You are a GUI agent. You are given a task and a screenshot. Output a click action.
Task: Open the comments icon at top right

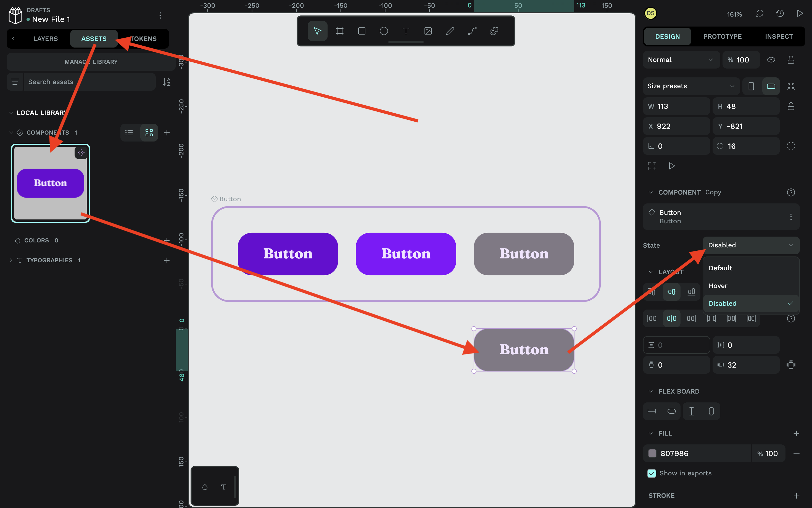[760, 14]
